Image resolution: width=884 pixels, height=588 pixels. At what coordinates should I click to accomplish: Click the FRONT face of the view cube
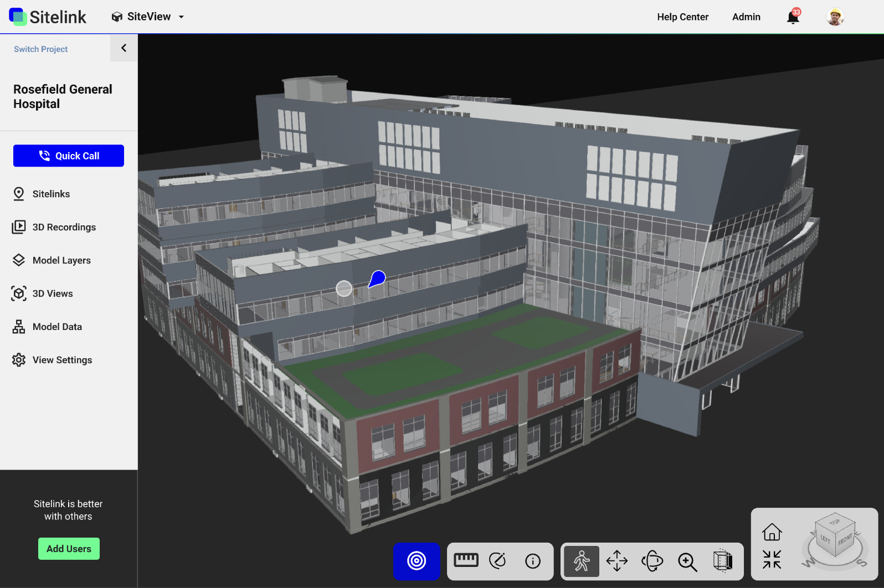click(845, 539)
